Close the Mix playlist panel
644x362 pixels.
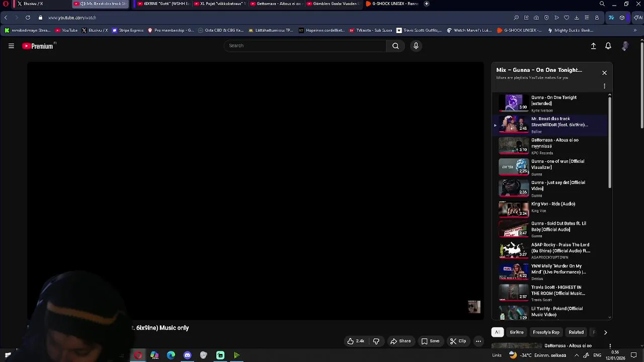pos(604,73)
